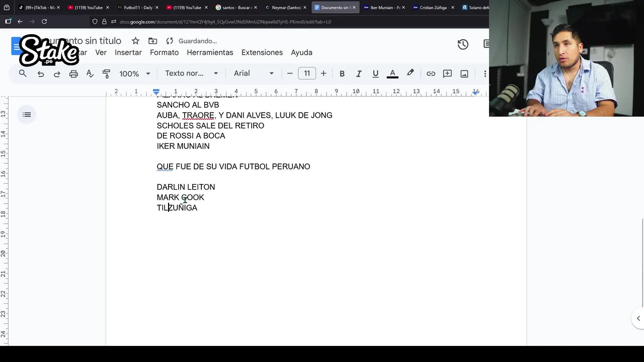
Task: Switch to the Neymar (Santos) tab
Action: (286, 8)
